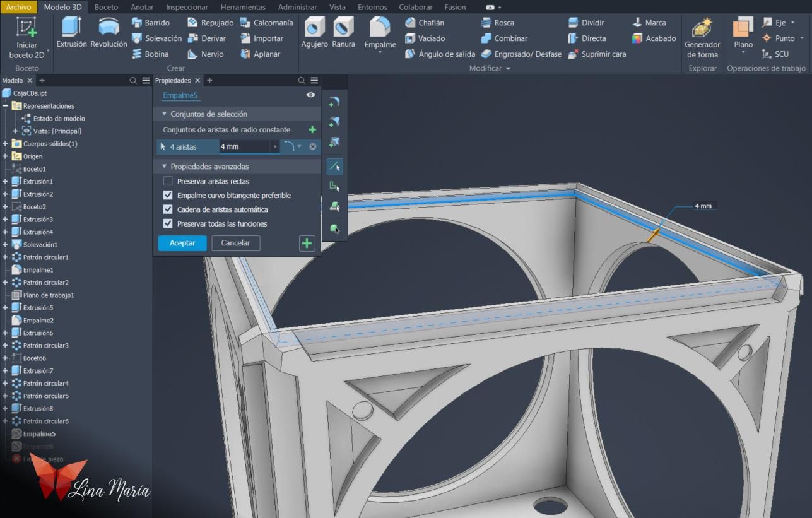
Task: Select Plano de trabajo1 in the tree
Action: coord(49,295)
